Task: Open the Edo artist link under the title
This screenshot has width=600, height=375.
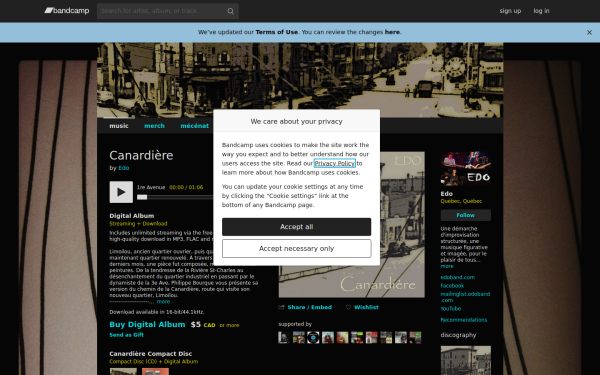Action: (124, 168)
